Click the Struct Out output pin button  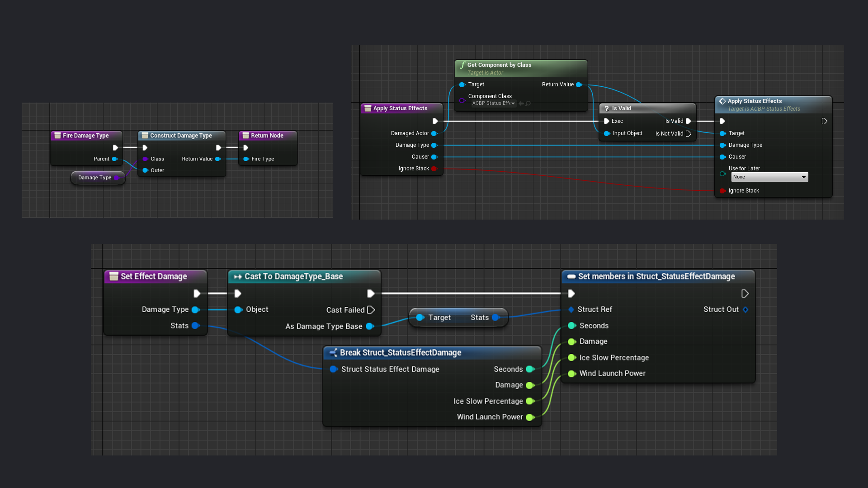[x=745, y=309]
